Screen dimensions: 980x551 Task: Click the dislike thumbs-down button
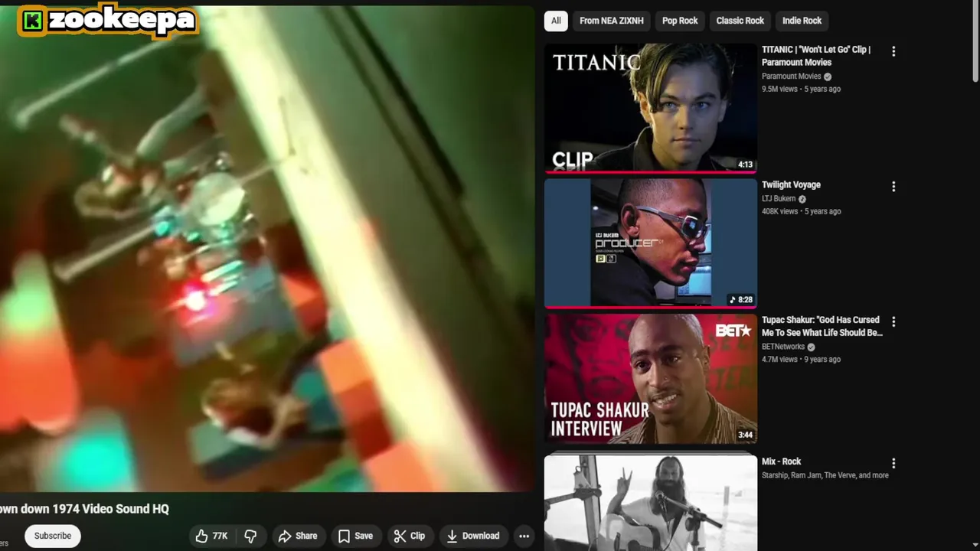tap(250, 536)
